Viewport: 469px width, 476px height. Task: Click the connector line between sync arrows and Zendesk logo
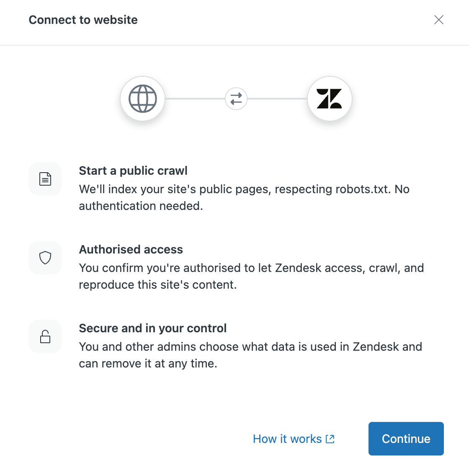click(277, 99)
